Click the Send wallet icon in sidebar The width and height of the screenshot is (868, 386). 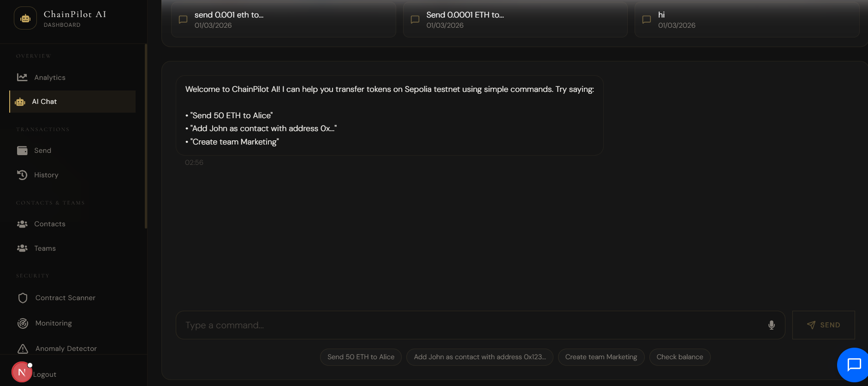point(22,151)
